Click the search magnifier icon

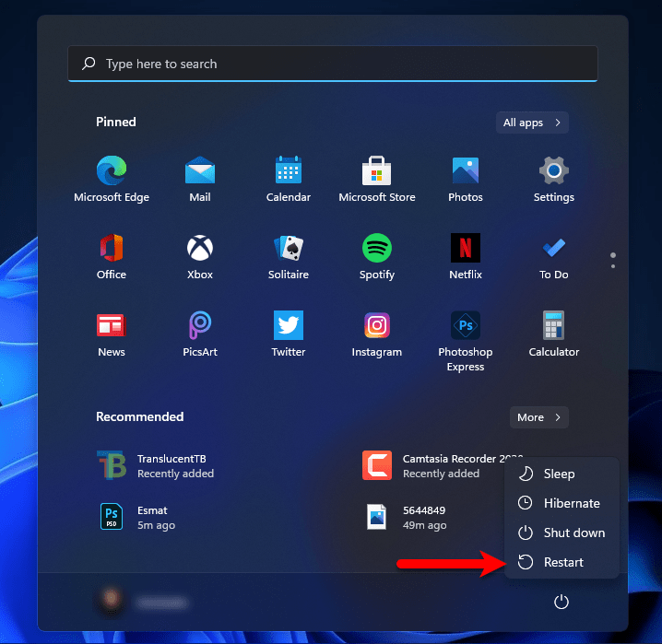(x=89, y=64)
